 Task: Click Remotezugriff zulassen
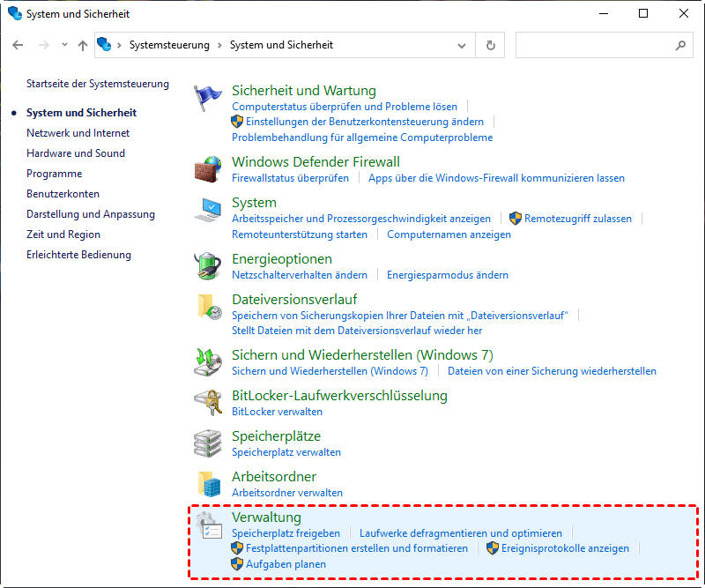coord(578,219)
